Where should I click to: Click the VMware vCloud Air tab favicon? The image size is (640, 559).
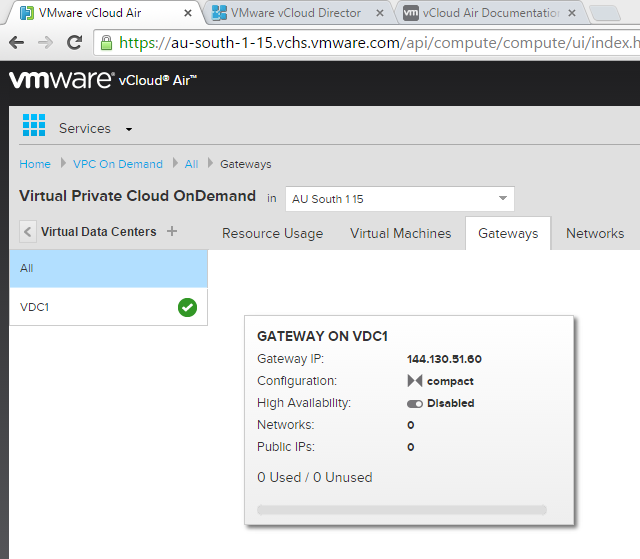point(27,13)
